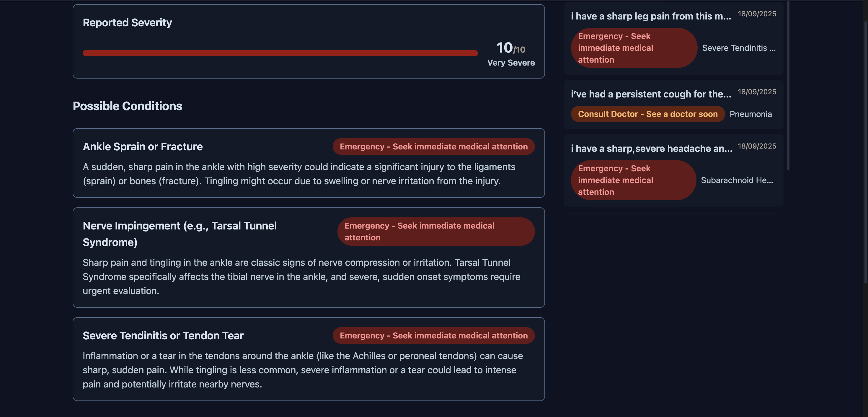Select the Subarachnoid history result label
868x417 pixels.
tap(737, 180)
